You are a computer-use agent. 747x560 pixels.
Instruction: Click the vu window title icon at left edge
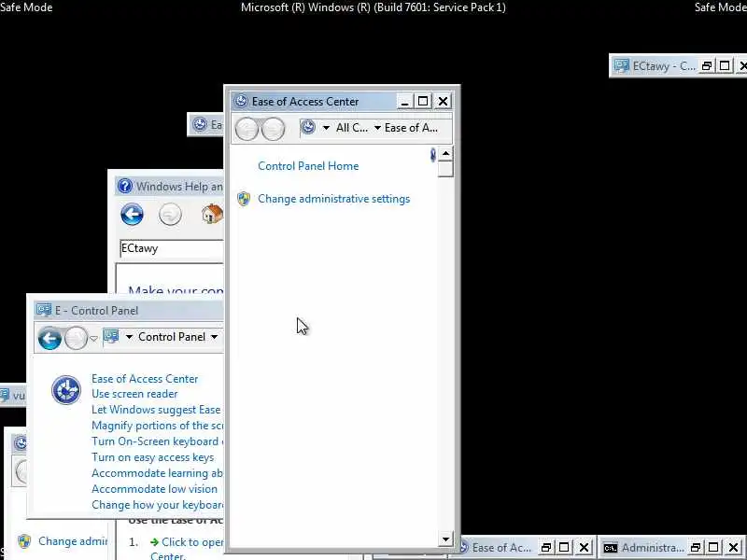point(5,395)
